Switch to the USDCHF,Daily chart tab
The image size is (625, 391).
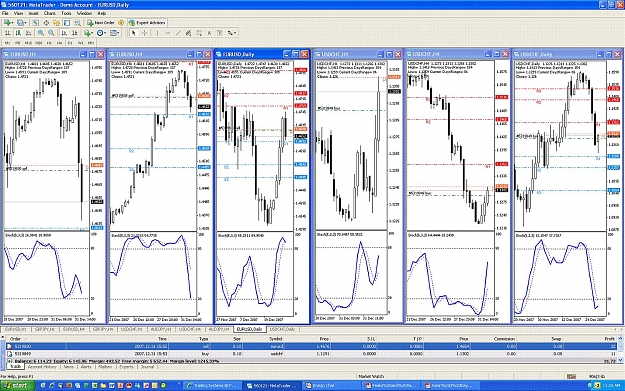point(283,329)
